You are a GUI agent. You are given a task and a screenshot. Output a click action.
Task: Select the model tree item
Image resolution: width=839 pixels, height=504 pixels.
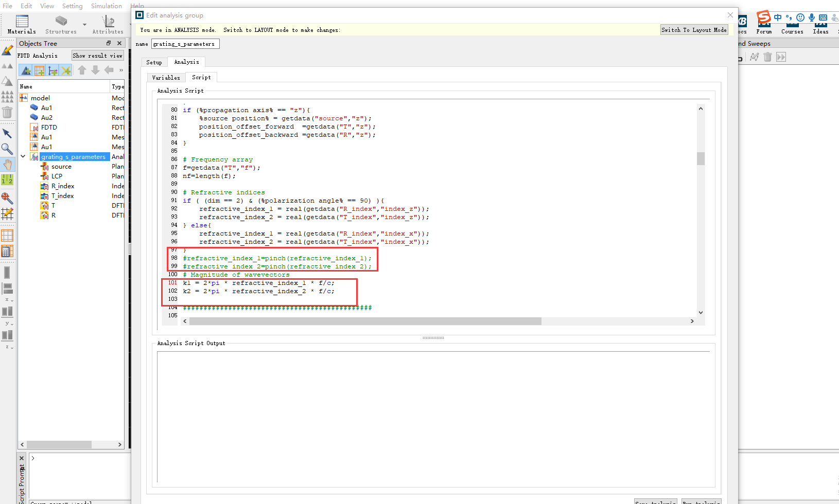[40, 98]
